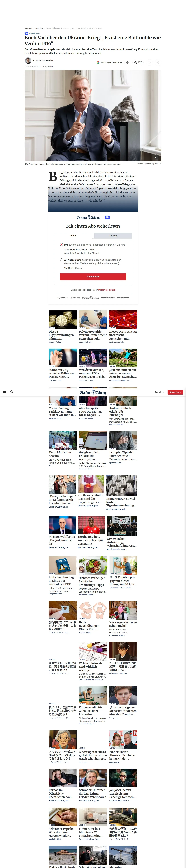The image size is (186, 868).
Task: Open the Michael Wolffsohn article
Action: 62,532
